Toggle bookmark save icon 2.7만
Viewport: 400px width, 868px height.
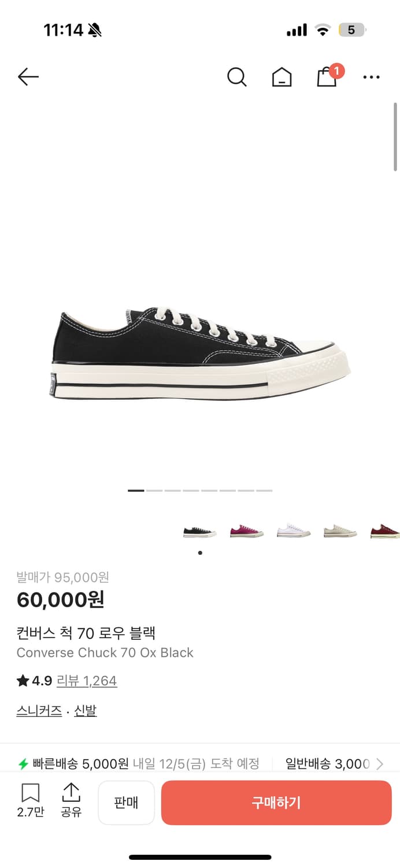[31, 801]
